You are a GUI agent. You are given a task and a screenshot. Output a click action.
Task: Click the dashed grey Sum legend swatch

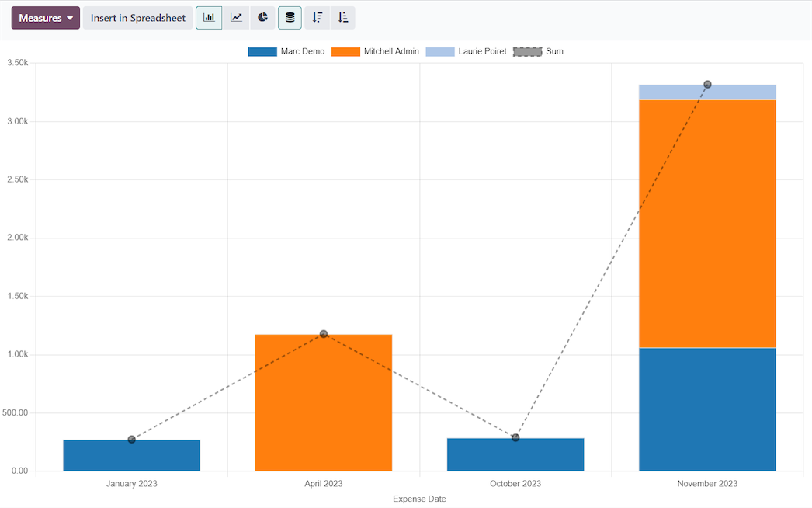pyautogui.click(x=527, y=52)
